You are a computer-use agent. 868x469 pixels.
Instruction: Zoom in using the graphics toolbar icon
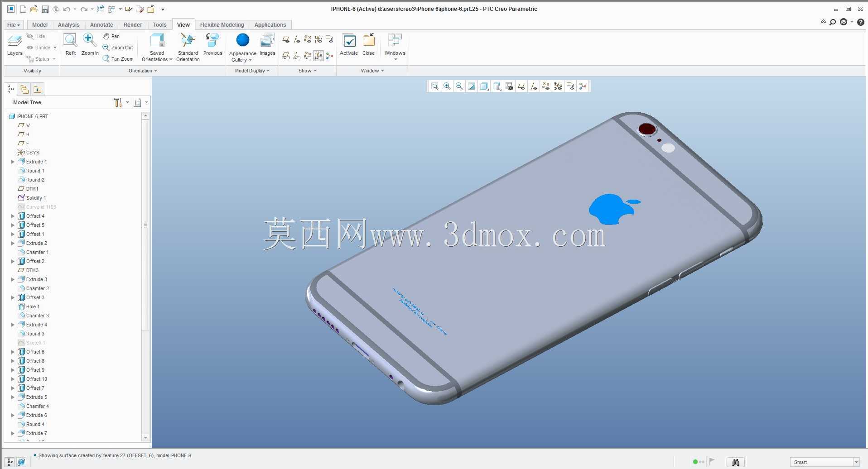coord(447,86)
